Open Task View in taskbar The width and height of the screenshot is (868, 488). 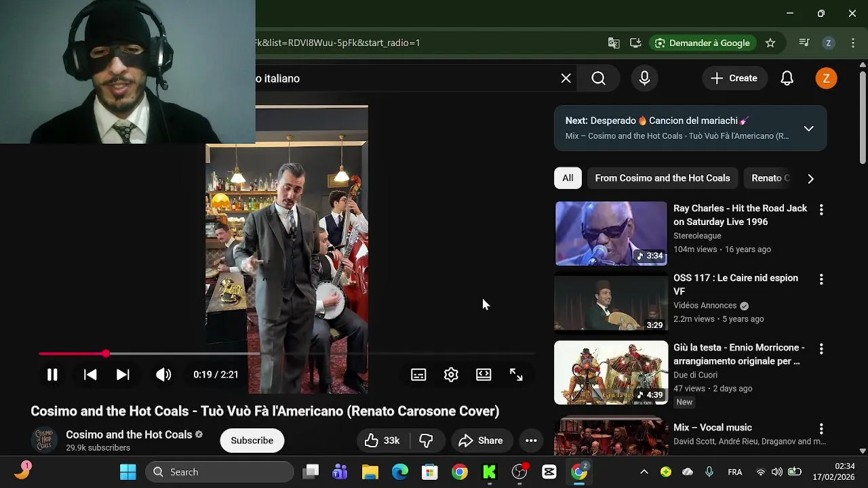pos(311,472)
